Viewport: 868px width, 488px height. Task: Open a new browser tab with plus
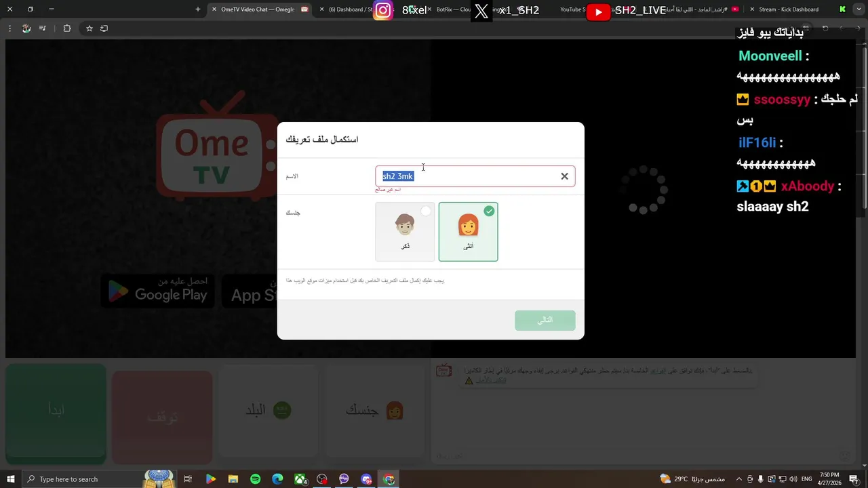click(x=198, y=9)
